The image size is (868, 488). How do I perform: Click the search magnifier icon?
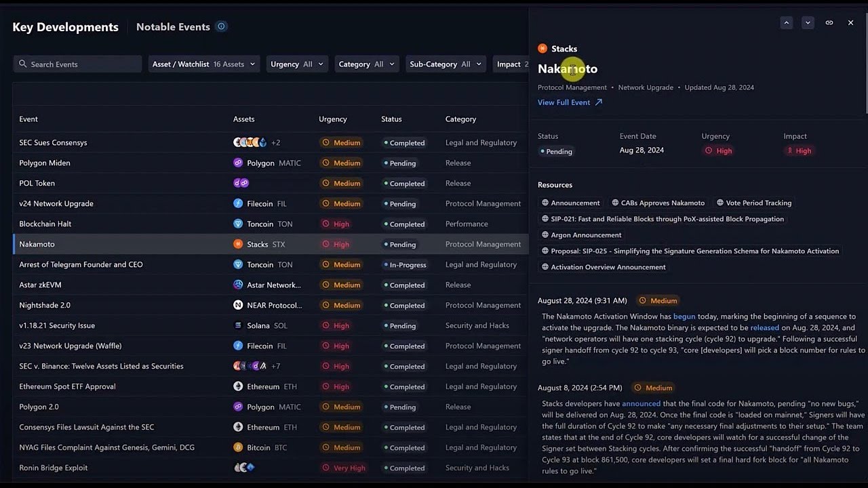coord(23,64)
